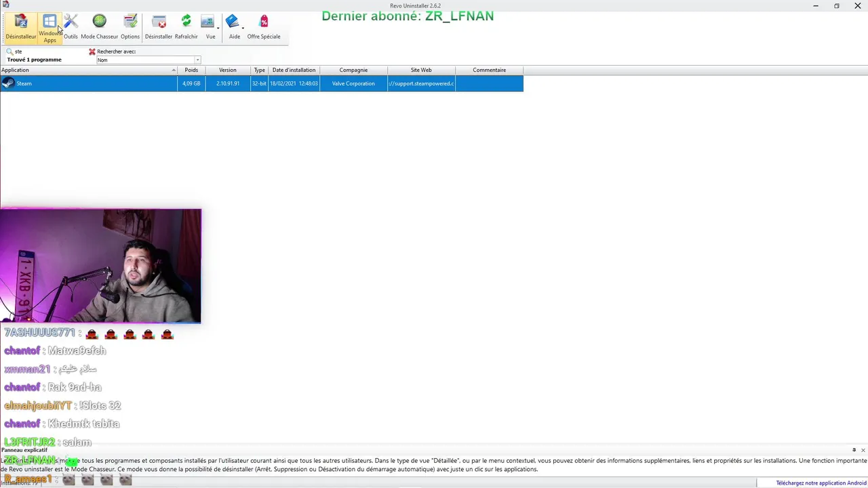The height and width of the screenshot is (488, 868).
Task: Open the Options settings icon
Action: pyautogui.click(x=130, y=27)
